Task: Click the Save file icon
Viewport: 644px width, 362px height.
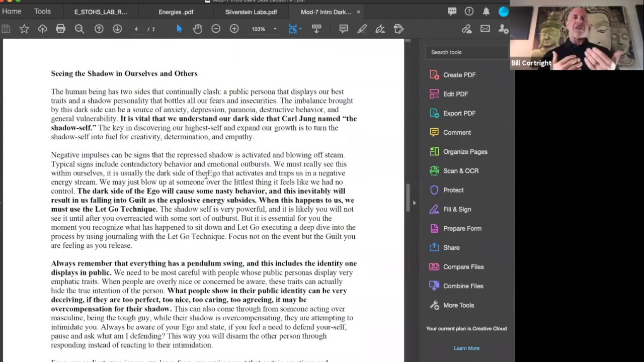Action: 6,29
